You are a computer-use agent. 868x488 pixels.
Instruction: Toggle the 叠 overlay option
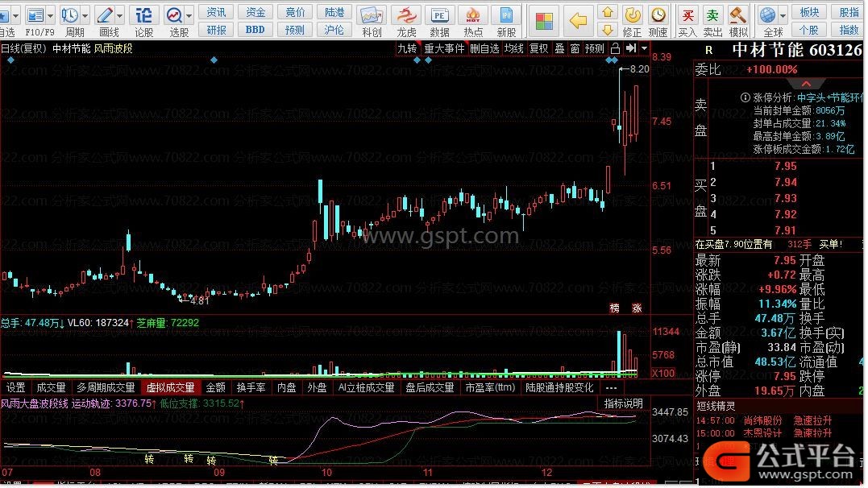pyautogui.click(x=559, y=48)
